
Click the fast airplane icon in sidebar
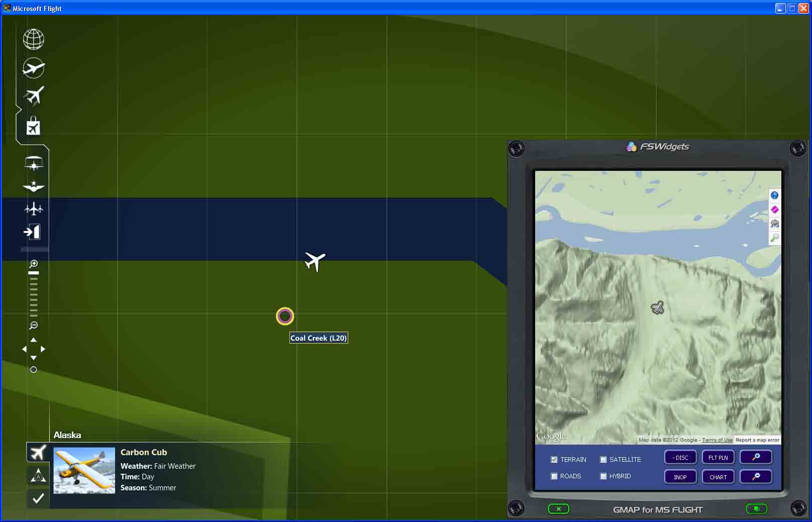click(34, 96)
